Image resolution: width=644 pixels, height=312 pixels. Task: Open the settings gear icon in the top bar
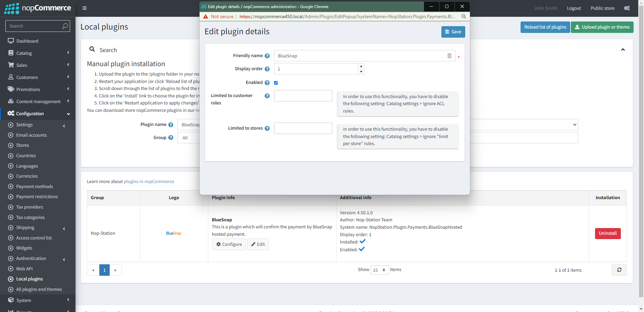tap(627, 8)
